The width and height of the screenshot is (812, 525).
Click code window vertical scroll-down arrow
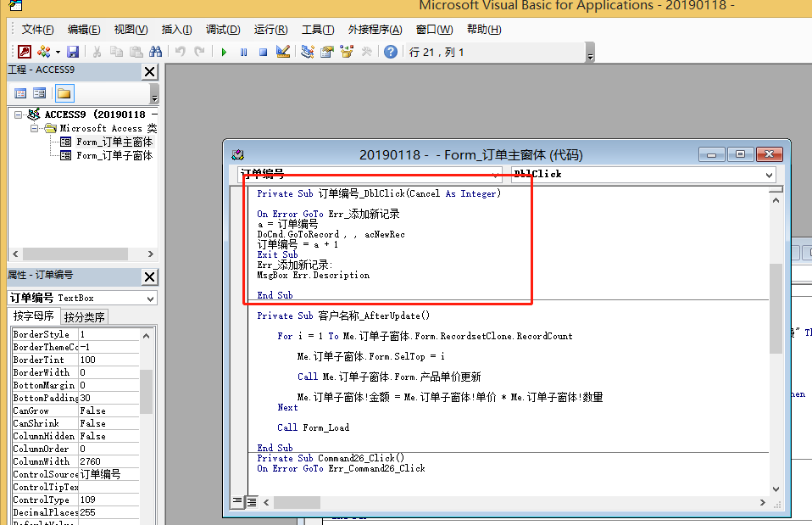tap(776, 489)
